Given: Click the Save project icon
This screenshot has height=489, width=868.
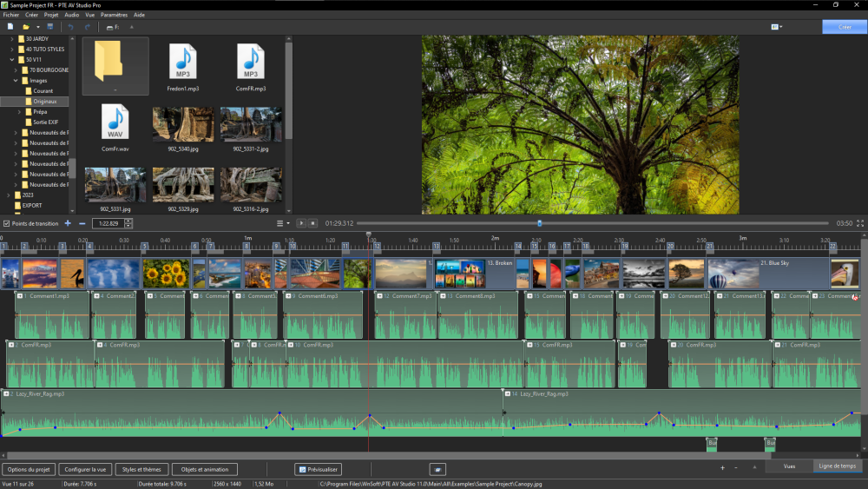Looking at the screenshot, I should pyautogui.click(x=50, y=27).
